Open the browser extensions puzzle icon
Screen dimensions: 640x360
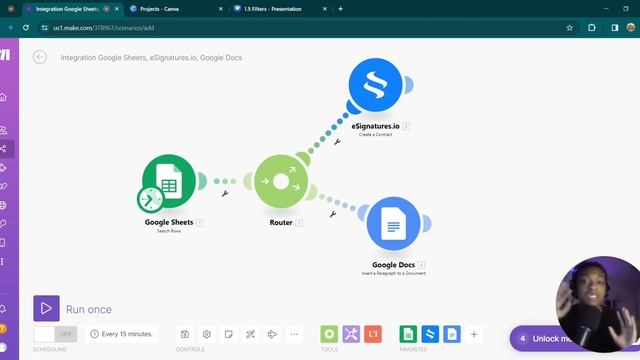591,28
